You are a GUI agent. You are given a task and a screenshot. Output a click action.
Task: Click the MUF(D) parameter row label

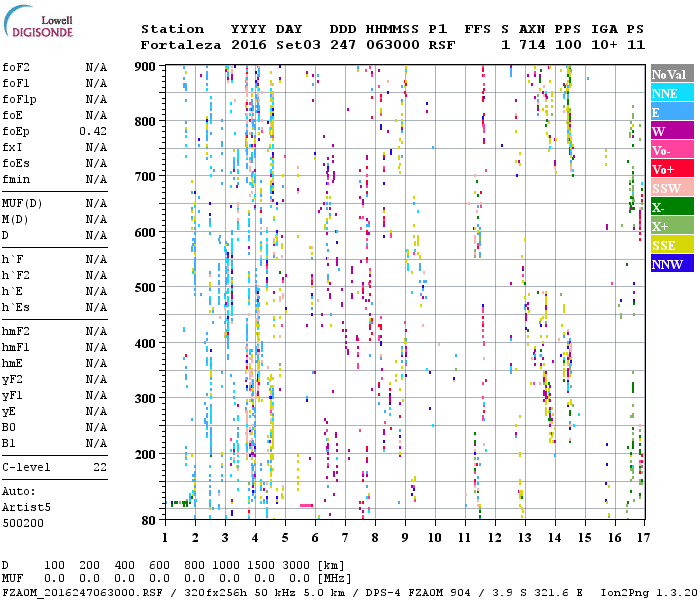21,203
